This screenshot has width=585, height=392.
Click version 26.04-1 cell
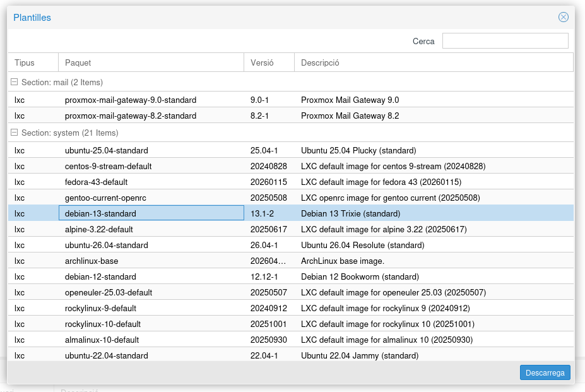pos(264,245)
